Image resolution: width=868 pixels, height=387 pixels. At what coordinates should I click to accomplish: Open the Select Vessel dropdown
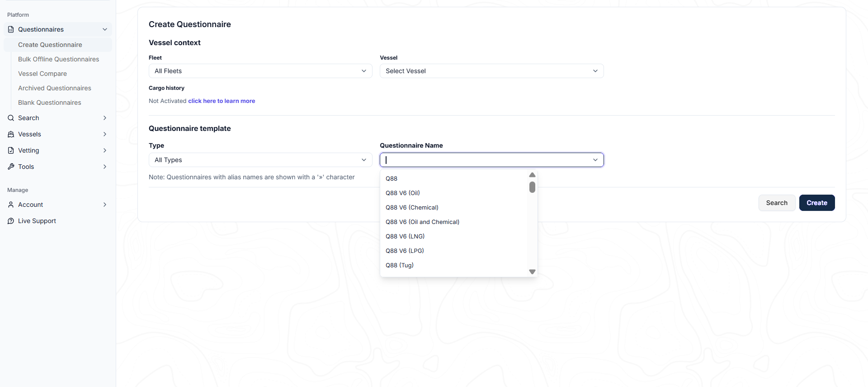(x=492, y=71)
